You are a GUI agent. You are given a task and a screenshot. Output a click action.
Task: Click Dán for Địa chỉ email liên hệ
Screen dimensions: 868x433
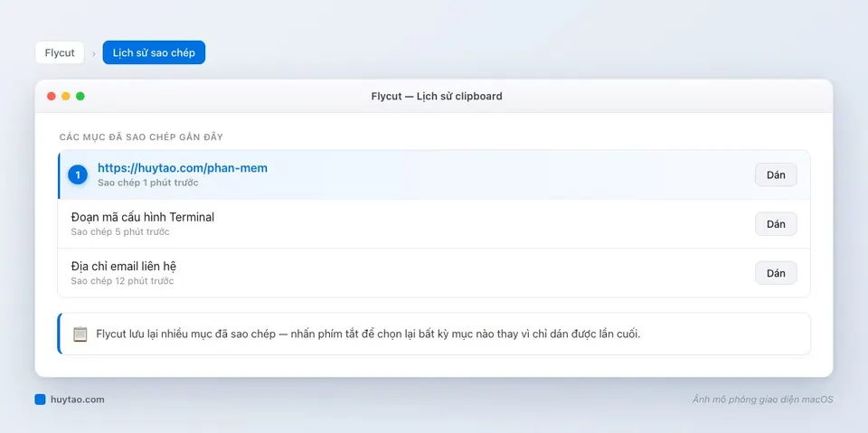(x=776, y=273)
